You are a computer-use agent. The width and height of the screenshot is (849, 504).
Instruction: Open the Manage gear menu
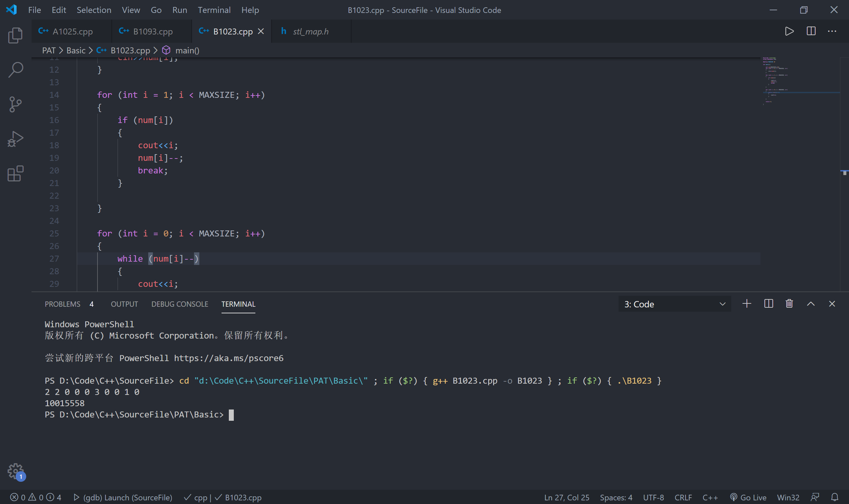click(15, 471)
